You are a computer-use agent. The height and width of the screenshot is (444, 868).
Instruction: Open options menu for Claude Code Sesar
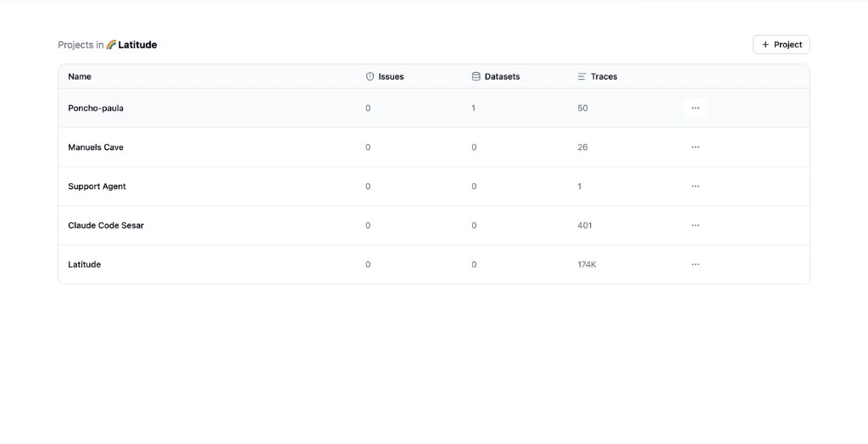[x=695, y=225]
